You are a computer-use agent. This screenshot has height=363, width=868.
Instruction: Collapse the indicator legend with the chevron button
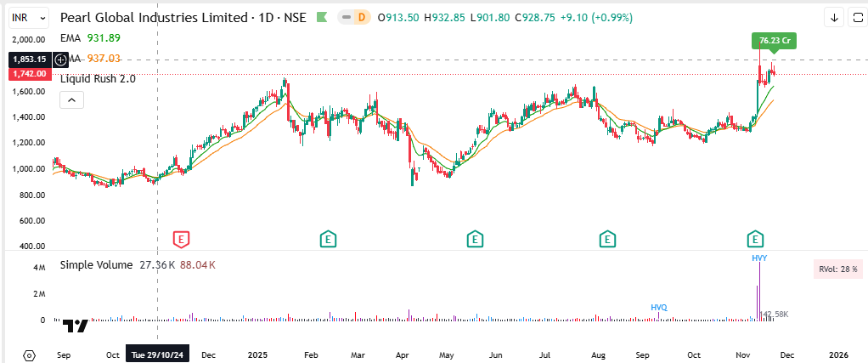71,99
